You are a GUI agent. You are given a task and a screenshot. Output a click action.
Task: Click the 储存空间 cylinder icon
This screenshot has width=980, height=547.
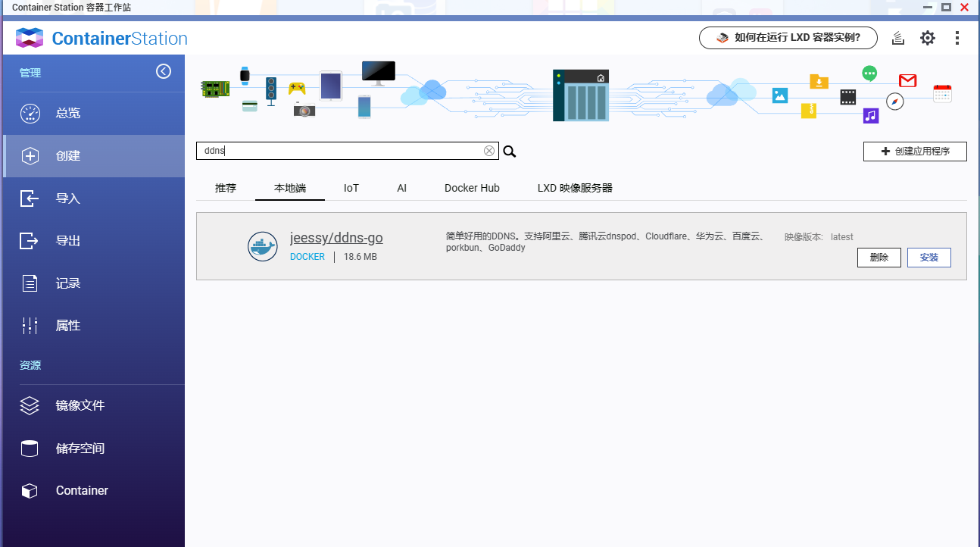(30, 449)
